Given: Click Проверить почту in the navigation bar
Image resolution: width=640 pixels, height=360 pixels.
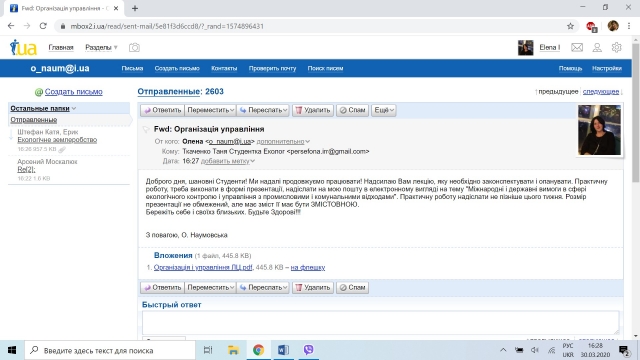Looking at the screenshot, I should pos(272,69).
